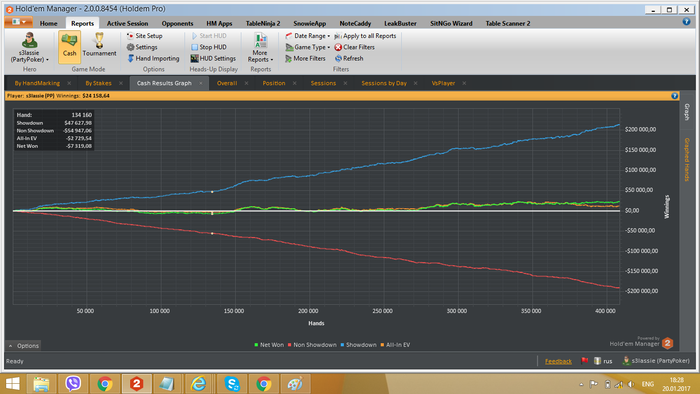
Task: Close the Sessions by Day tab
Action: click(416, 83)
